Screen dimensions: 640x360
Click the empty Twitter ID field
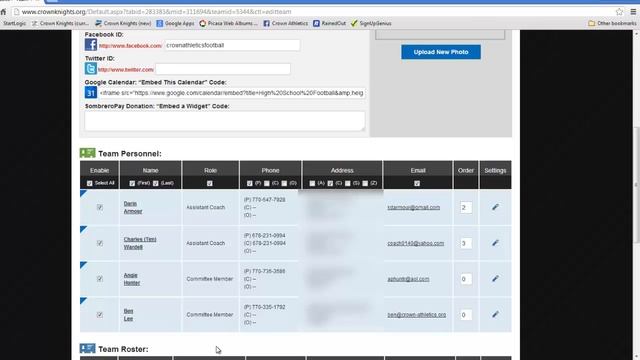(223, 69)
